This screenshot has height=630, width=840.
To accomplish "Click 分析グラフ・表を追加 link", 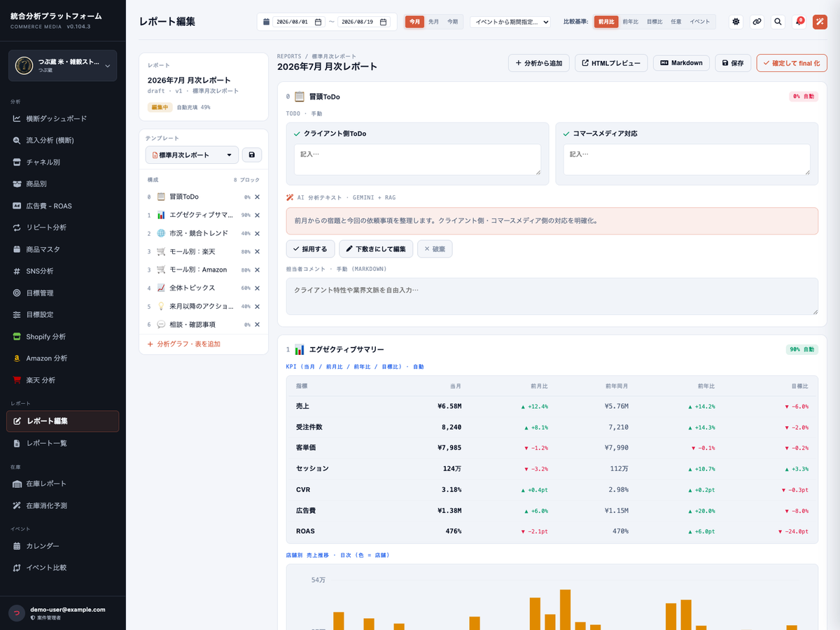I will pyautogui.click(x=184, y=344).
